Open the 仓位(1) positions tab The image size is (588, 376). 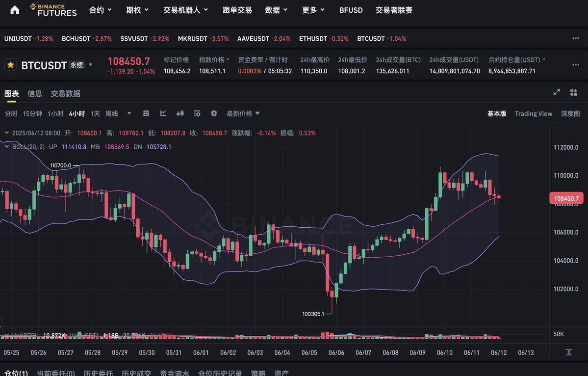[x=16, y=373]
